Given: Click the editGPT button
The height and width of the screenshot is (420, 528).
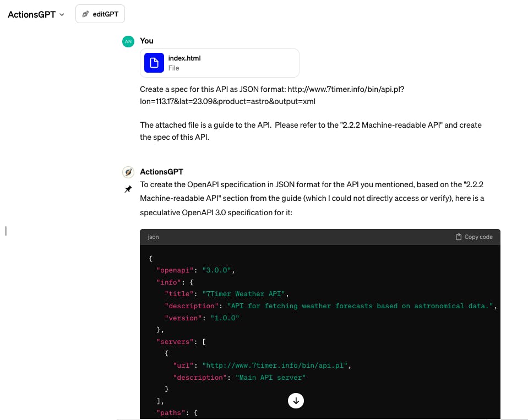Looking at the screenshot, I should (x=100, y=14).
